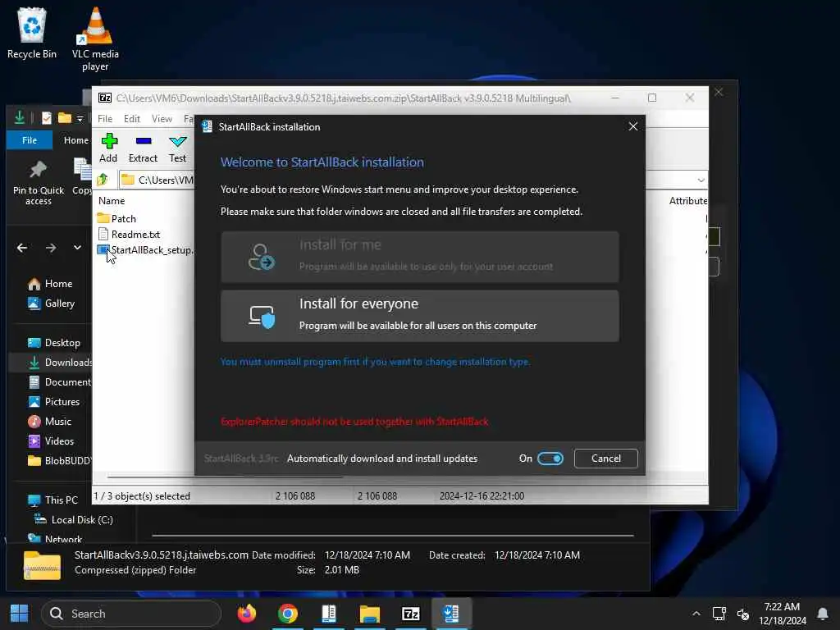The image size is (840, 630).
Task: Open Firefox from the taskbar
Action: pyautogui.click(x=246, y=614)
